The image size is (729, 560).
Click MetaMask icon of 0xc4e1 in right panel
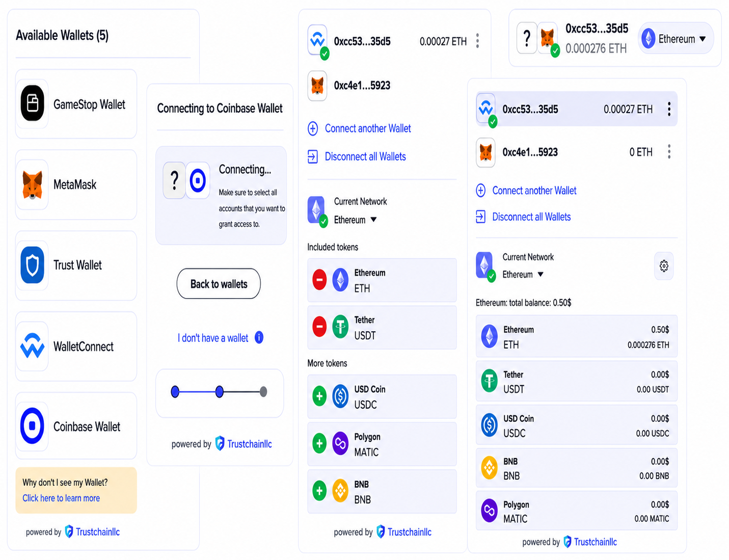point(486,152)
